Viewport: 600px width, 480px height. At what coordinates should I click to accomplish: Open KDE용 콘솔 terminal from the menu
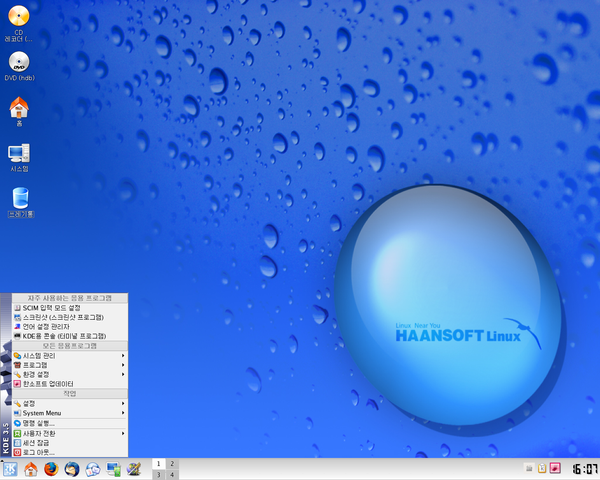click(70, 336)
